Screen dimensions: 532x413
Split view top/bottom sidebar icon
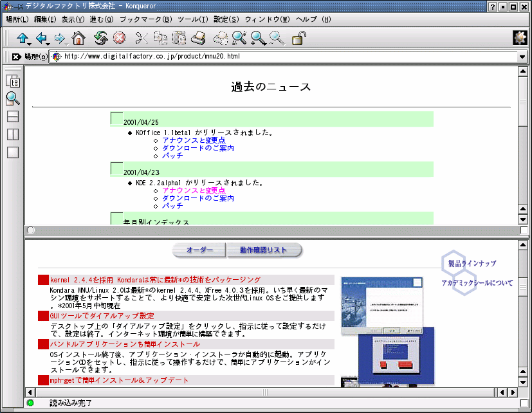(x=13, y=116)
